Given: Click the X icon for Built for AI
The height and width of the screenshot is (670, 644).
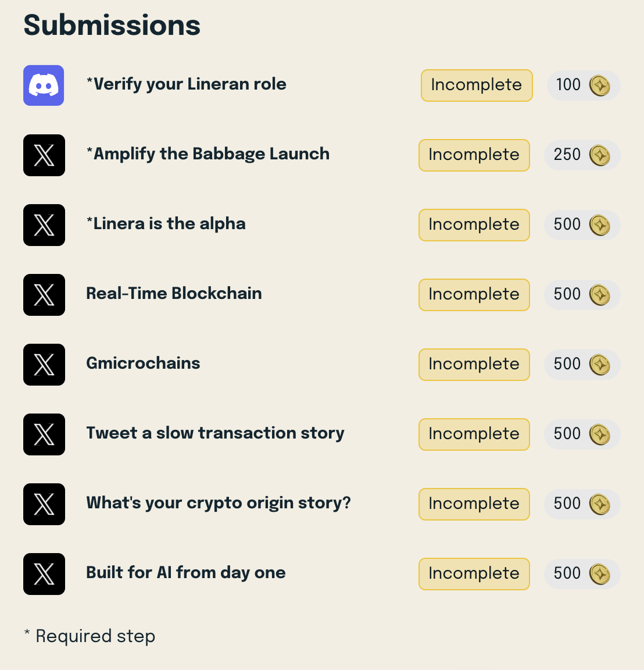Looking at the screenshot, I should tap(44, 574).
